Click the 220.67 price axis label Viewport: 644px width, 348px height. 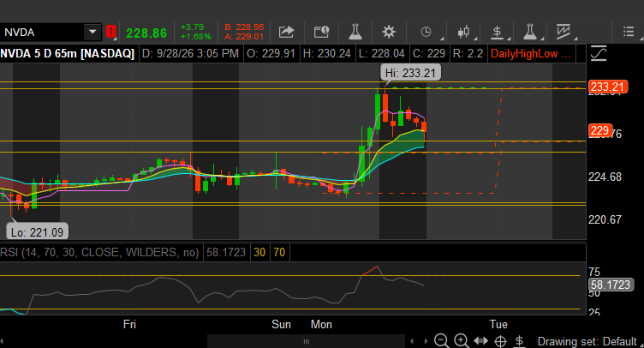(605, 219)
